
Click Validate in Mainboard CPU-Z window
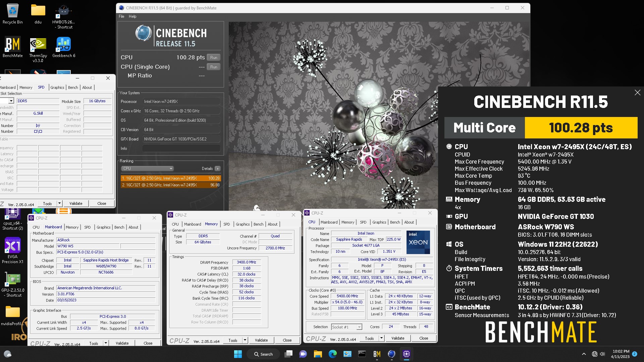pyautogui.click(x=122, y=343)
